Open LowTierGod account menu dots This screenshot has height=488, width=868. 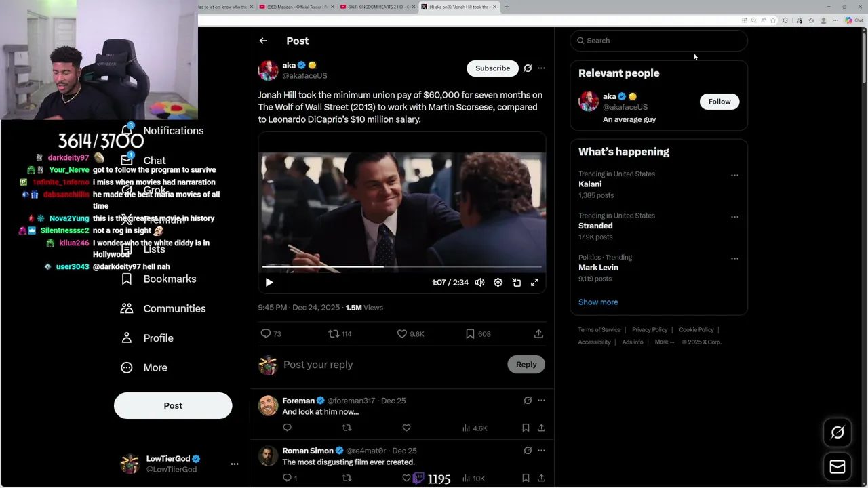tap(235, 464)
